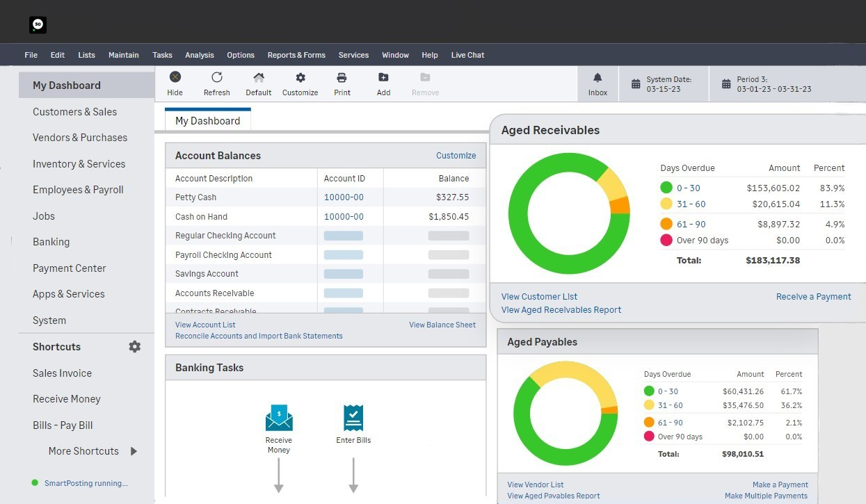Open Reconcile Accounts and Import Bank Statements
The image size is (866, 504).
coord(259,336)
